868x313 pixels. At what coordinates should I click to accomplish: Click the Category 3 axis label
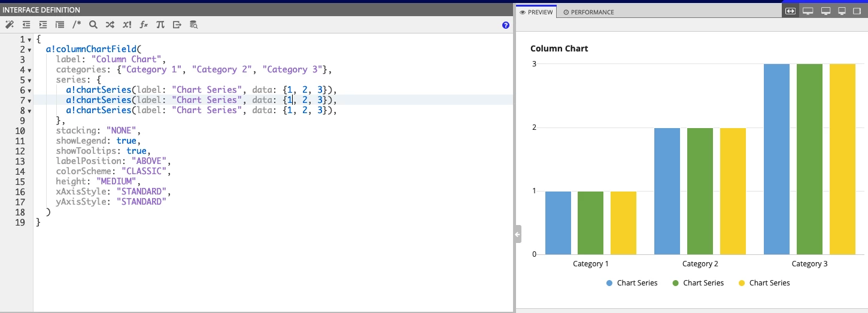click(809, 264)
